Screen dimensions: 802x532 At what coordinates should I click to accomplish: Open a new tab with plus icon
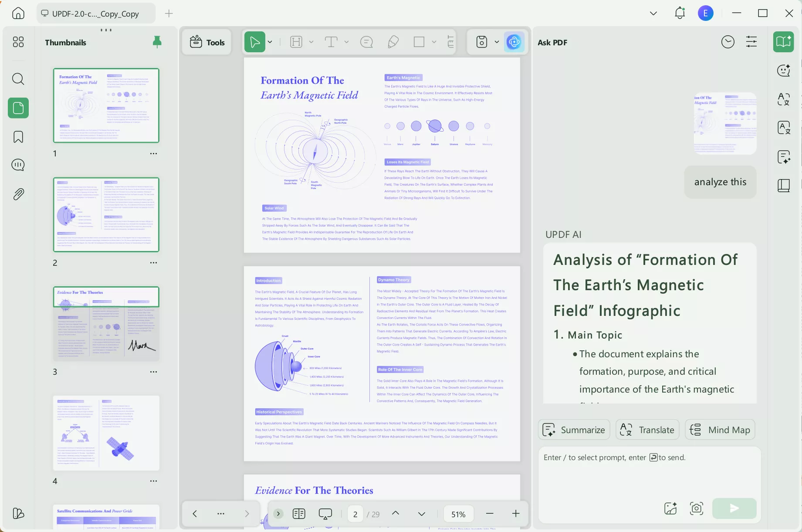click(169, 14)
